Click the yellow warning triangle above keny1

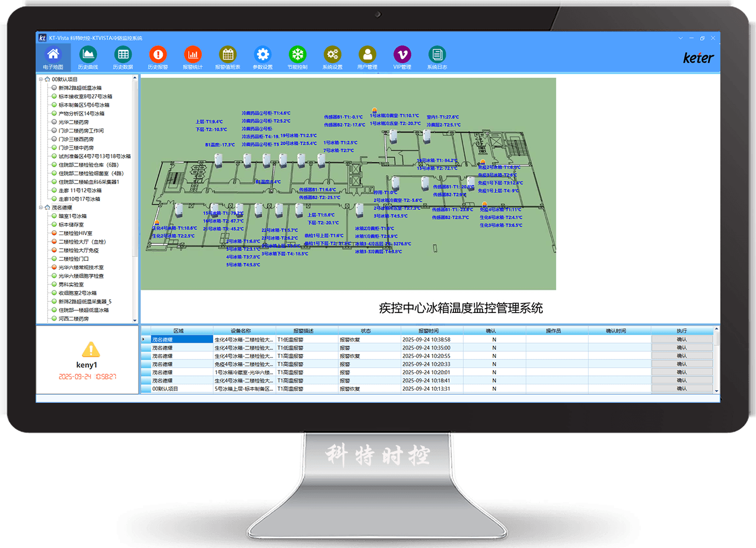point(90,349)
